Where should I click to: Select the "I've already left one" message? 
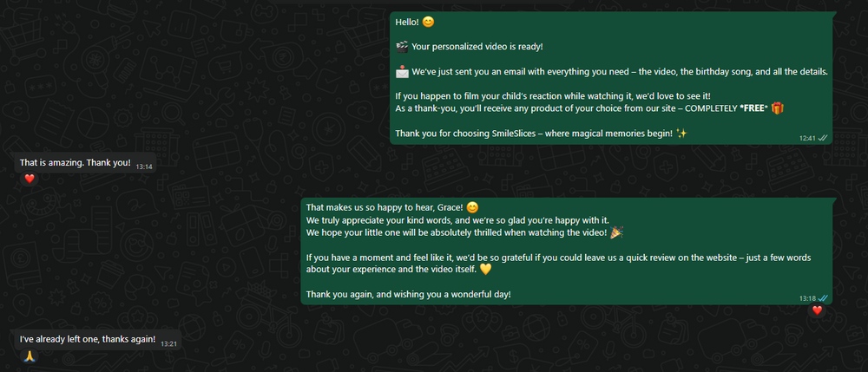pyautogui.click(x=88, y=339)
